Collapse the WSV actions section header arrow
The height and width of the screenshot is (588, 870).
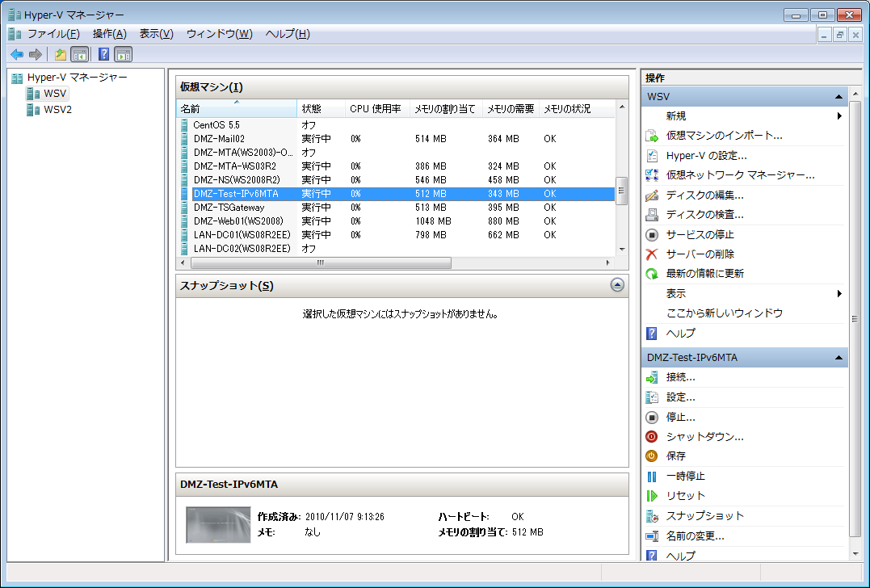[x=839, y=97]
